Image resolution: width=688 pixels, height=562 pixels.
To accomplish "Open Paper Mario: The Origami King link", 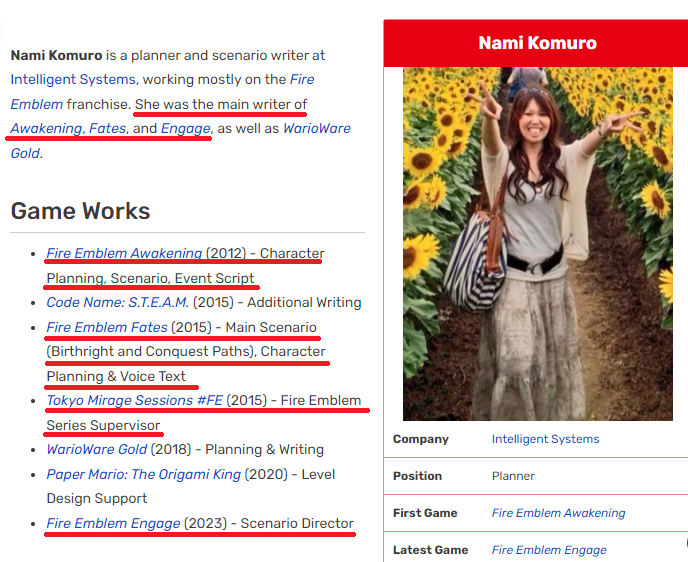I will pyautogui.click(x=143, y=474).
